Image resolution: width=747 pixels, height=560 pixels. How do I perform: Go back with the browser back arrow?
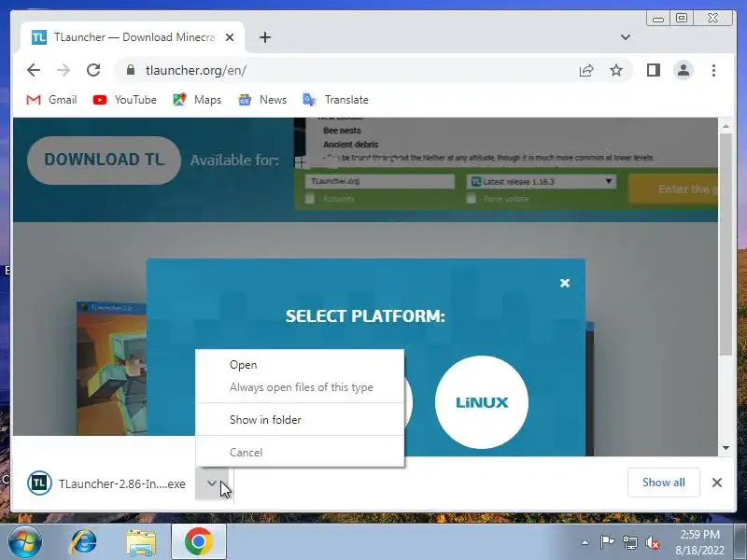(x=34, y=71)
